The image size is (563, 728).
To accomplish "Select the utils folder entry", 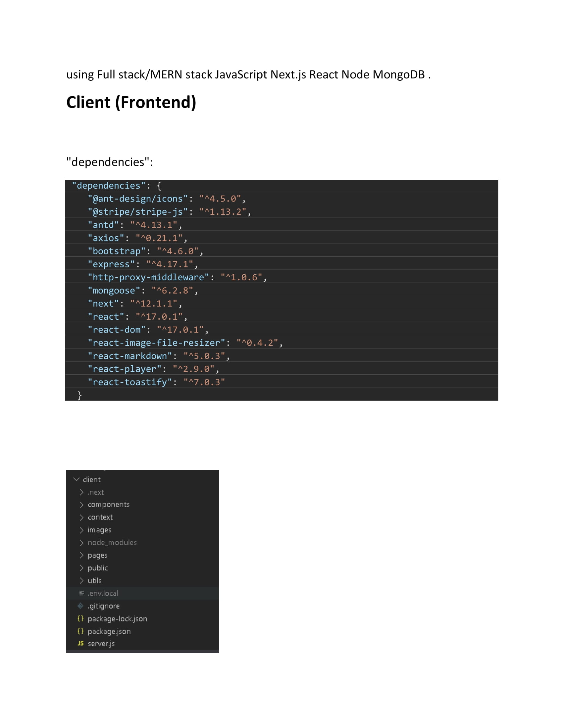I will point(94,580).
